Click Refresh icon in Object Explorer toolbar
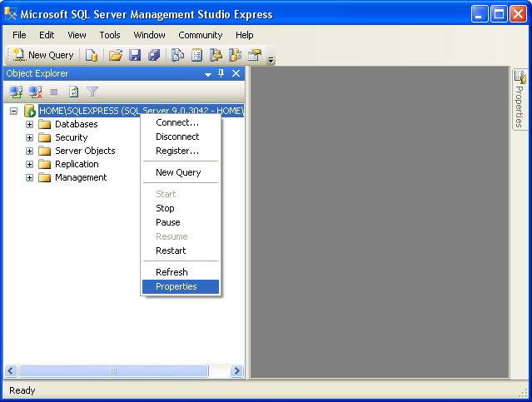This screenshot has height=402, width=532. pos(73,92)
